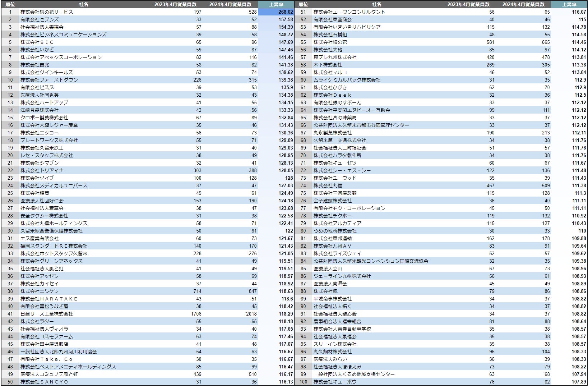Click the cell プレートワークス株式会社
Image resolution: width=588 pixels, height=386 pixels.
tap(49, 140)
